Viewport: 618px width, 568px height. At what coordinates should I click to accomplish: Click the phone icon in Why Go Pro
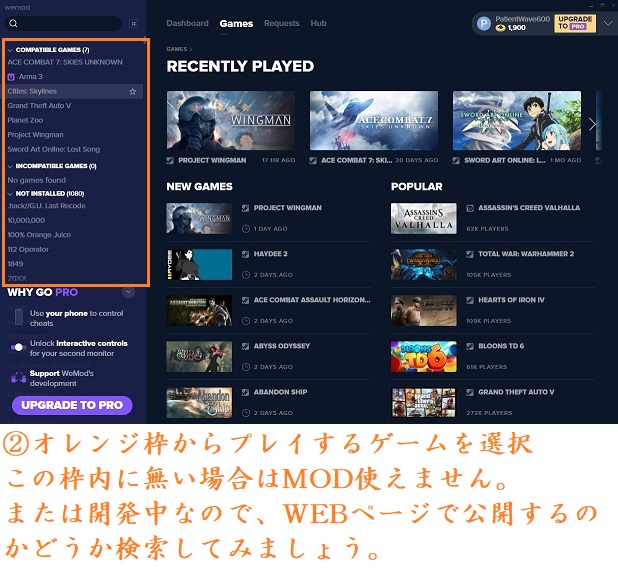pos(19,317)
